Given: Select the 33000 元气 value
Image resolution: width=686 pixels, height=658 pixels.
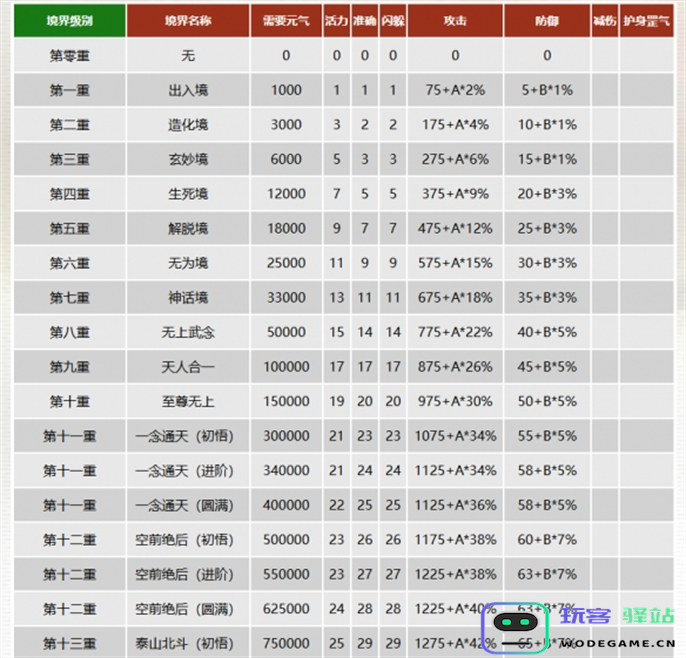Looking at the screenshot, I should [286, 298].
